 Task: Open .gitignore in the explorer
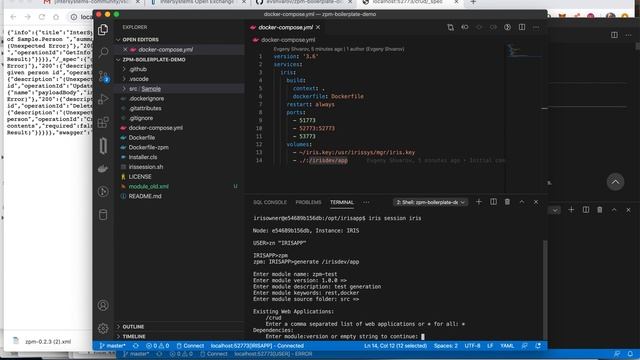(x=141, y=118)
